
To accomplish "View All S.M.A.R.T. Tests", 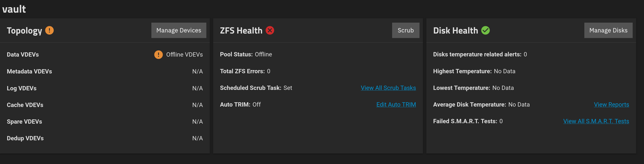I will pos(596,121).
